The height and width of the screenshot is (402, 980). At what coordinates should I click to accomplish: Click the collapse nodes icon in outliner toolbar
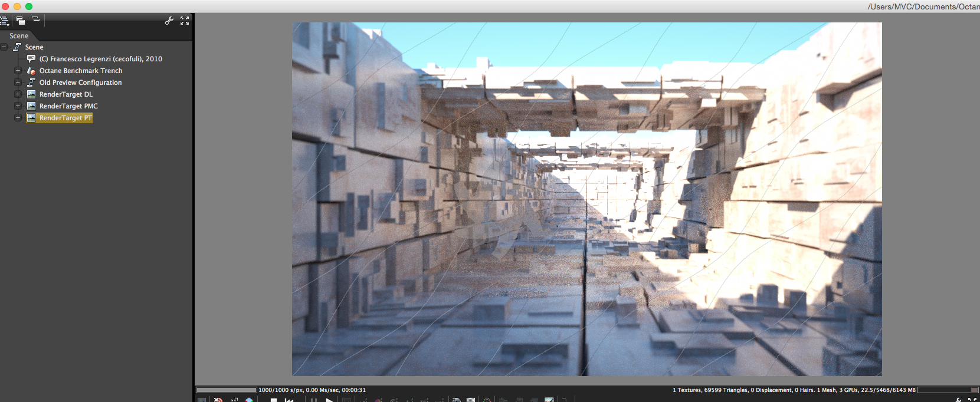tap(35, 19)
